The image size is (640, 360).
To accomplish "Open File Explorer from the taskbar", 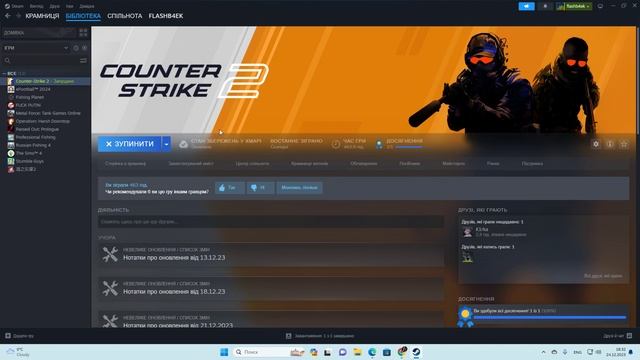I will [357, 352].
